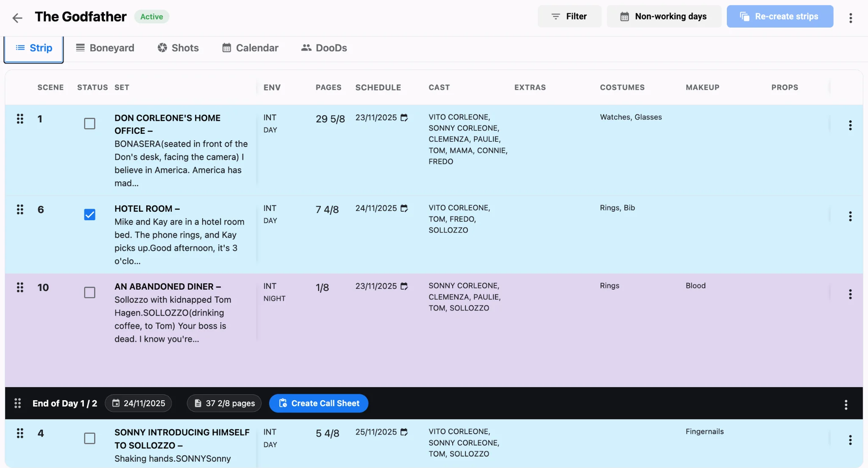
Task: Open scene 4 row options menu
Action: (850, 440)
